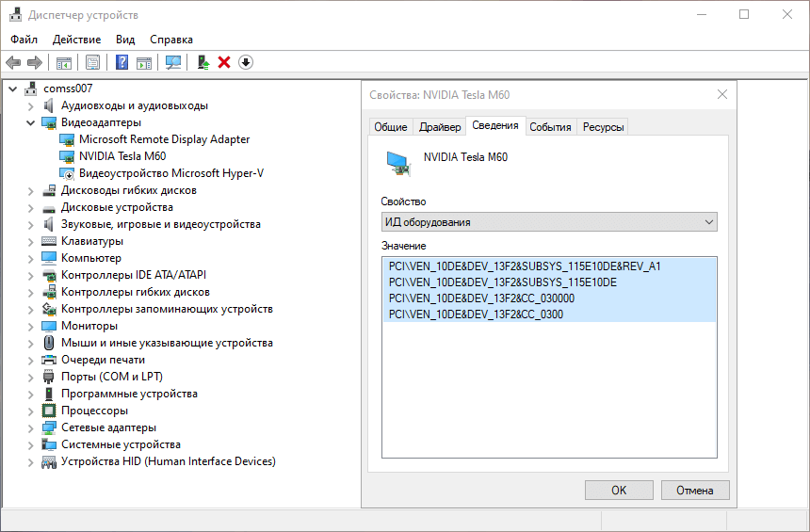Expand the Дисководы гибких дисков node

pos(30,191)
